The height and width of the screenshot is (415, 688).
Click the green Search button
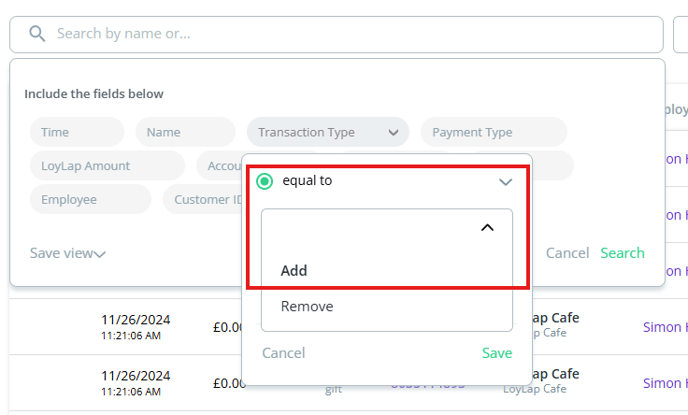coord(622,253)
